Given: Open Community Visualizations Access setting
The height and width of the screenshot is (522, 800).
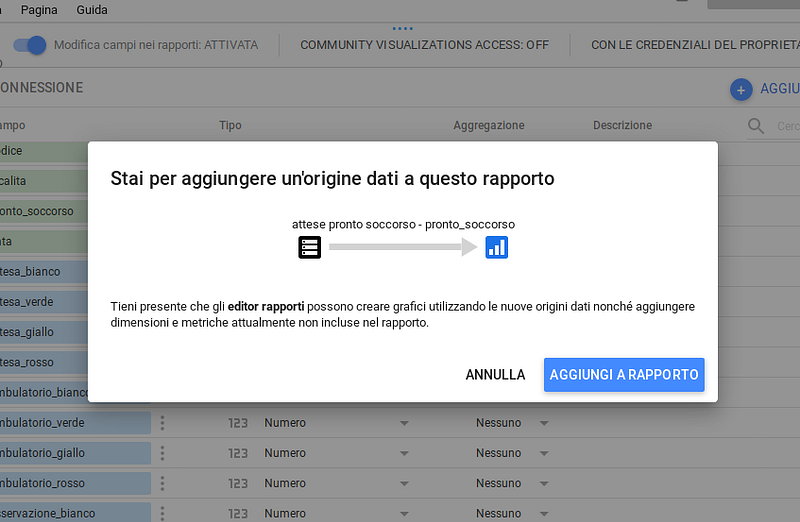Looking at the screenshot, I should 424,45.
